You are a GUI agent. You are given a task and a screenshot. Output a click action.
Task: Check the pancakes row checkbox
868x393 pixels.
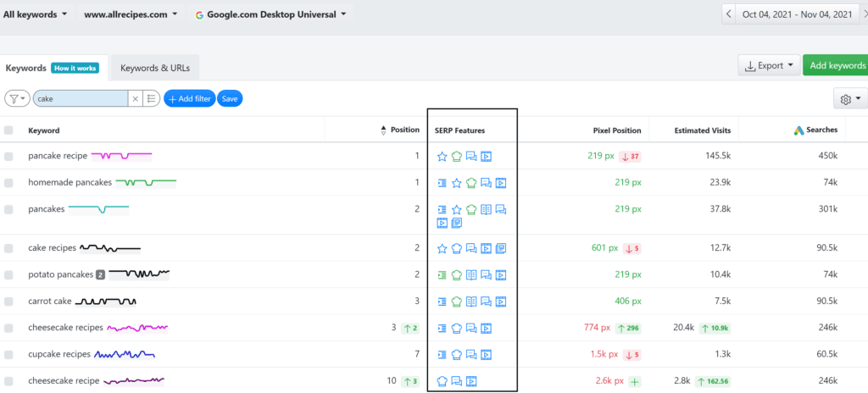point(8,209)
